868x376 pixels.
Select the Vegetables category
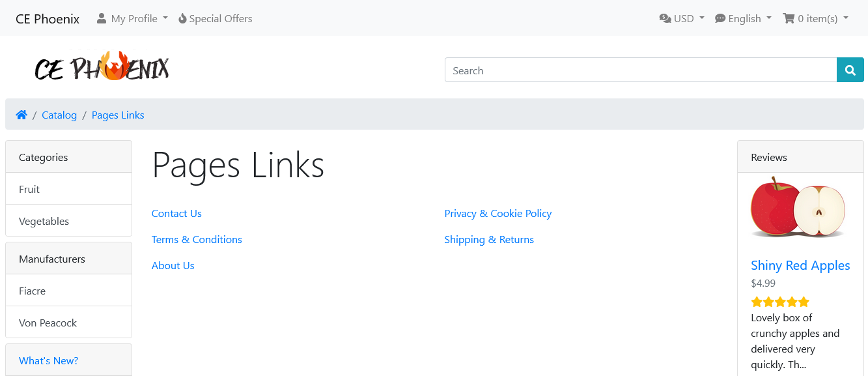click(x=68, y=221)
